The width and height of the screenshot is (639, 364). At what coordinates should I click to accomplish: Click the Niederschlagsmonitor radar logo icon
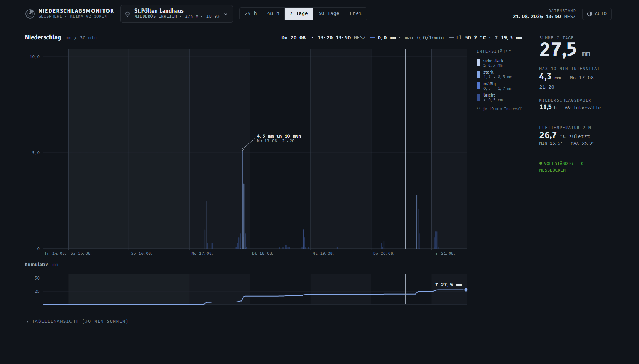tap(30, 14)
